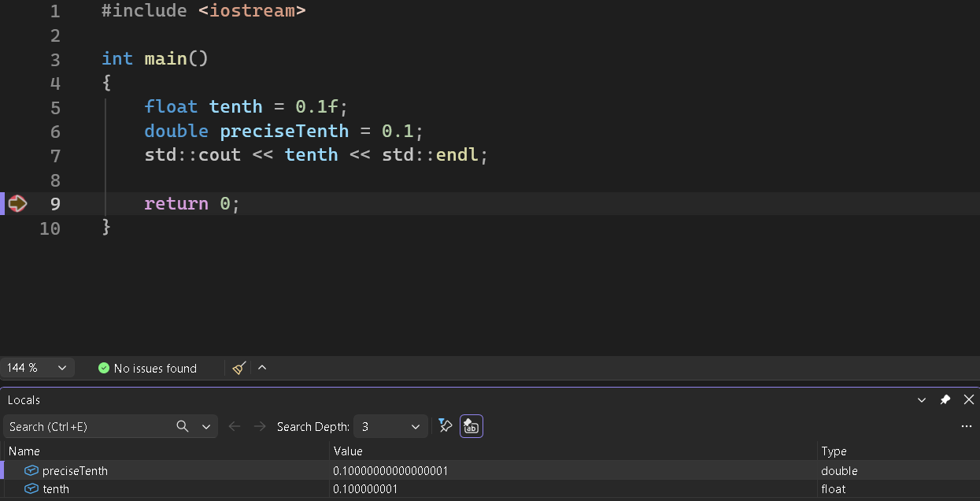This screenshot has width=980, height=501.
Task: Click the No issues found status text
Action: [155, 369]
